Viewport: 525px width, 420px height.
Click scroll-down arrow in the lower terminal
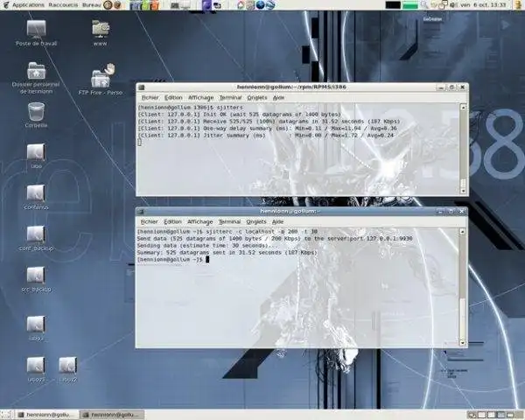pos(463,343)
